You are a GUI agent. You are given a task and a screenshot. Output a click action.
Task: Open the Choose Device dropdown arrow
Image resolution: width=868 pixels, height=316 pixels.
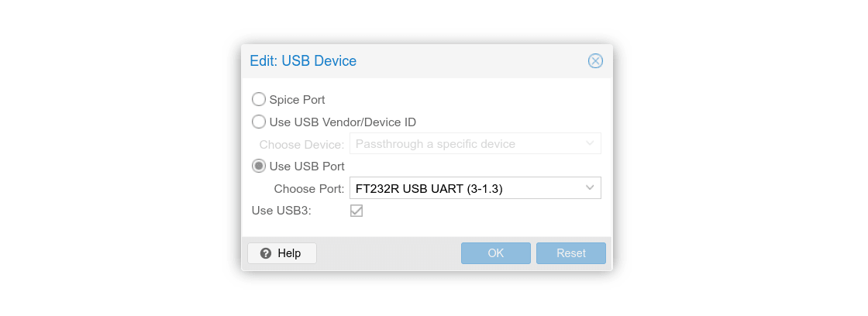click(x=590, y=143)
